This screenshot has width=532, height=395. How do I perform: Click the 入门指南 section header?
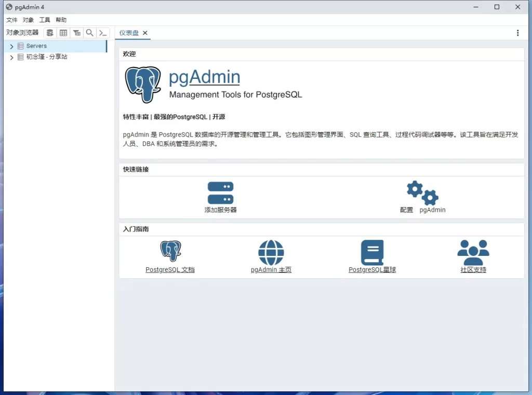[x=136, y=229]
